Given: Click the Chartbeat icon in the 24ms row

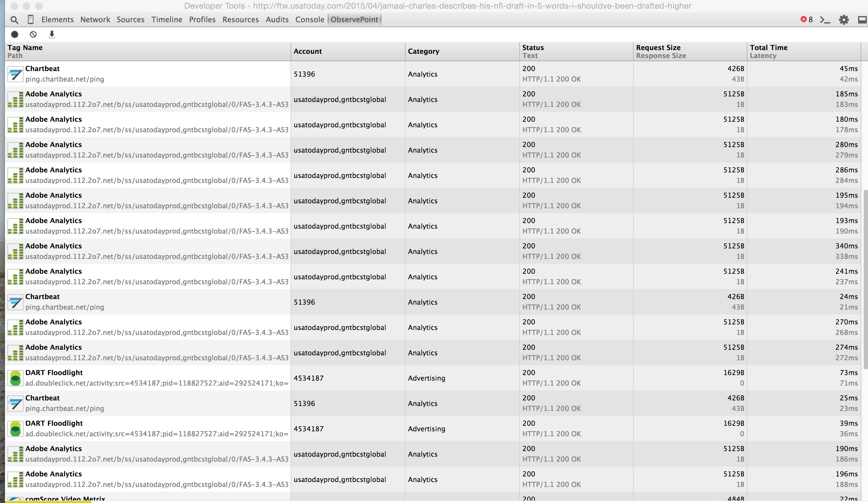Looking at the screenshot, I should coord(15,302).
